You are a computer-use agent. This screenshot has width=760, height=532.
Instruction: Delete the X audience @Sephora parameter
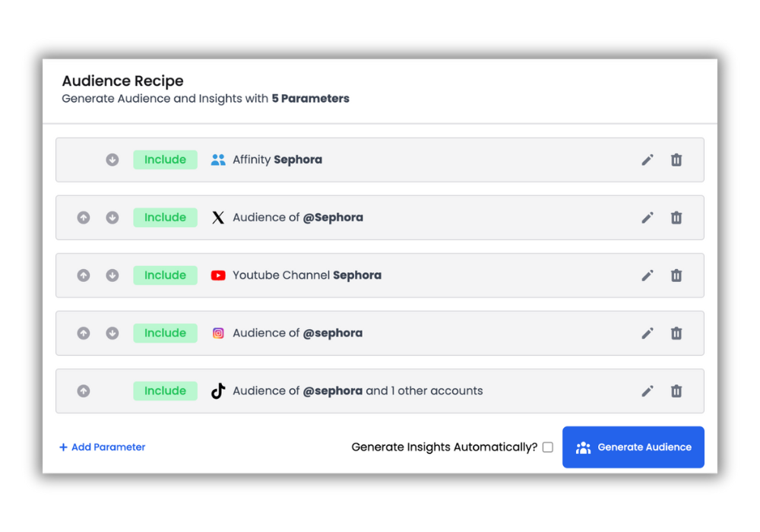(x=676, y=217)
